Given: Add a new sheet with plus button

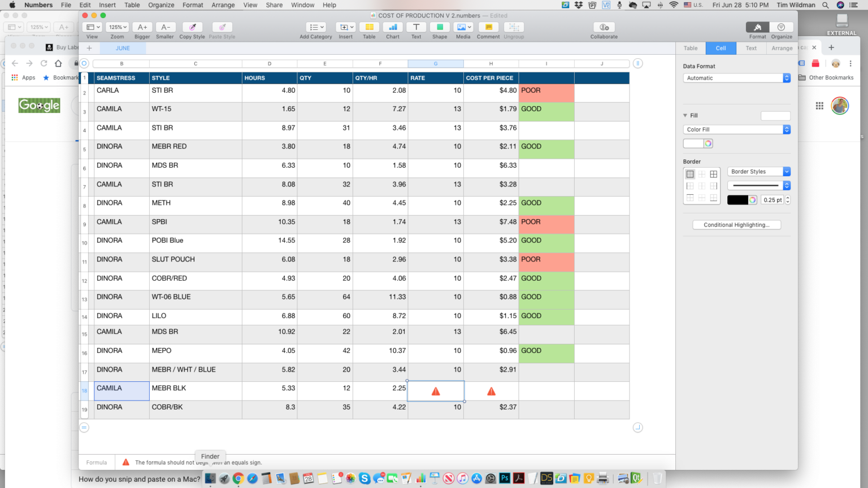Looking at the screenshot, I should [89, 48].
